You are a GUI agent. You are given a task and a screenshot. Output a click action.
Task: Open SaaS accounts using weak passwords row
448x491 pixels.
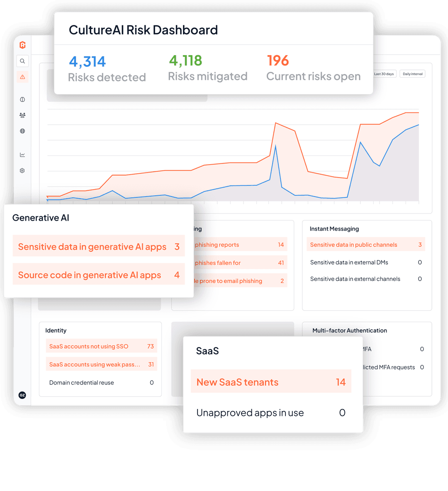point(102,365)
